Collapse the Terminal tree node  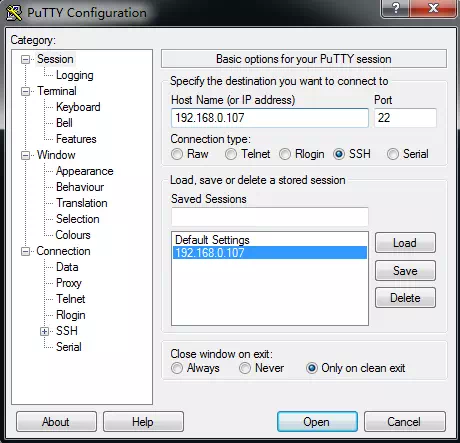click(25, 91)
